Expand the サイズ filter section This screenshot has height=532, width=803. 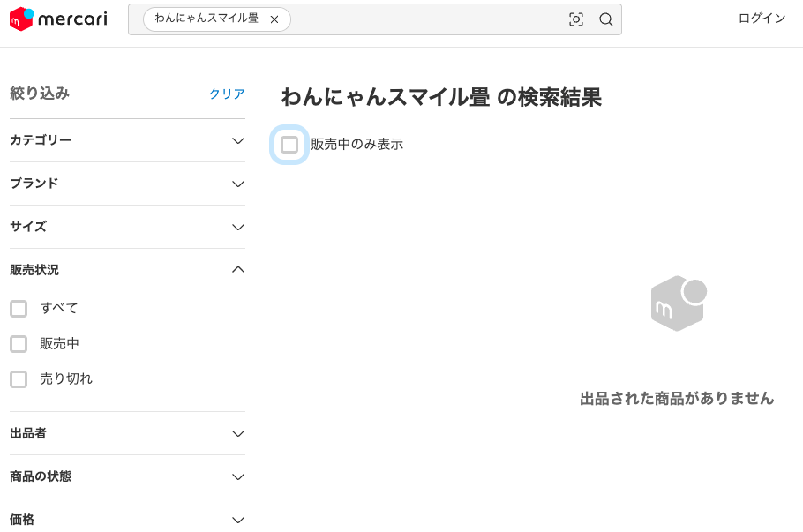[237, 228]
